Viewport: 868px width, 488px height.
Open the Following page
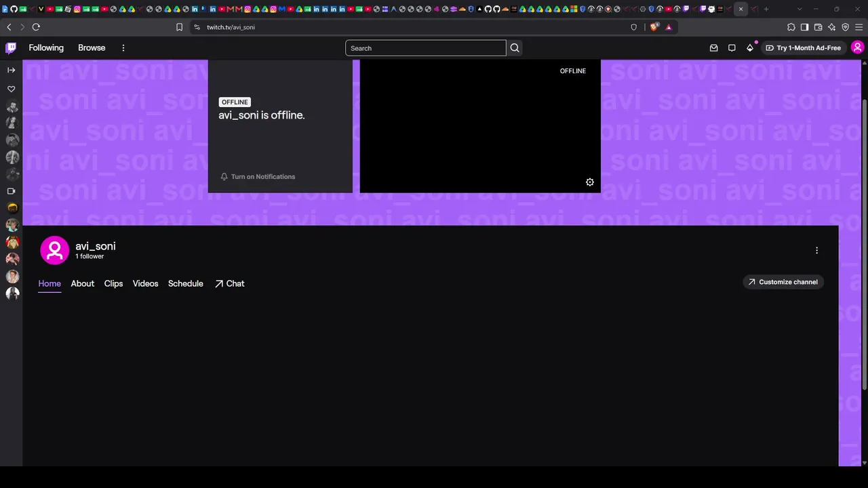coord(46,48)
